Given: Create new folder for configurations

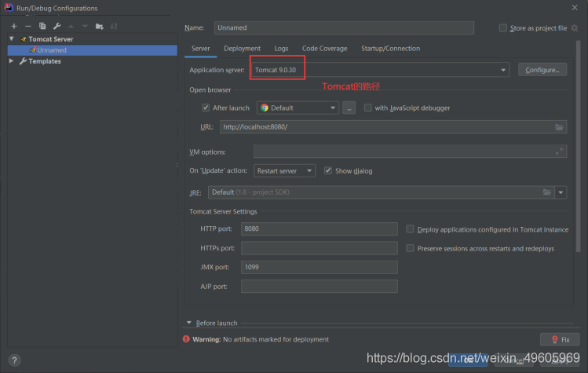Looking at the screenshot, I should 100,26.
